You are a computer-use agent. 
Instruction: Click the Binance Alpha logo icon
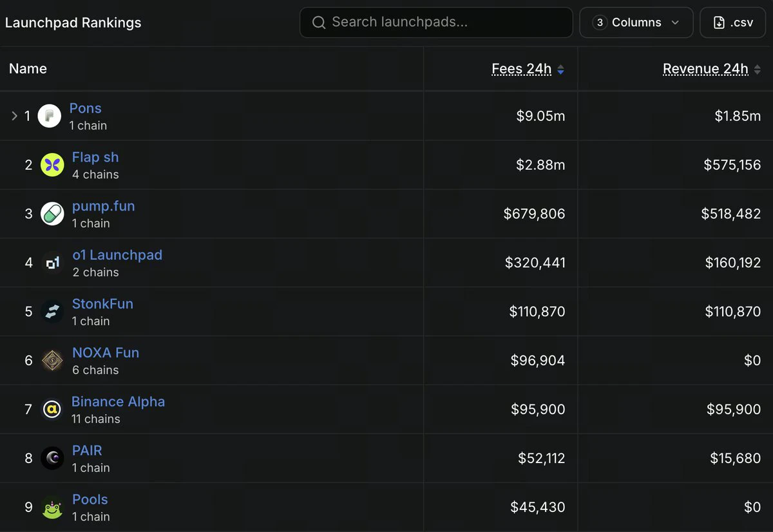click(x=52, y=410)
